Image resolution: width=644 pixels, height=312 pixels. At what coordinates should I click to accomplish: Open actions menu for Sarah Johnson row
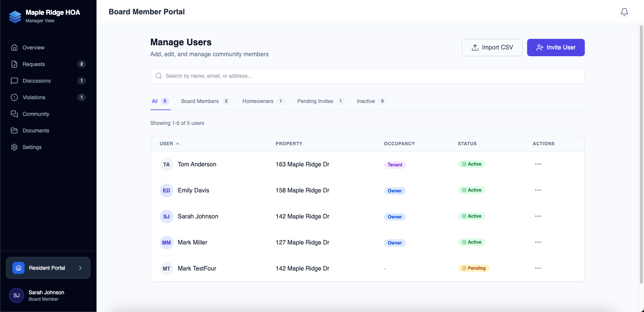click(538, 216)
